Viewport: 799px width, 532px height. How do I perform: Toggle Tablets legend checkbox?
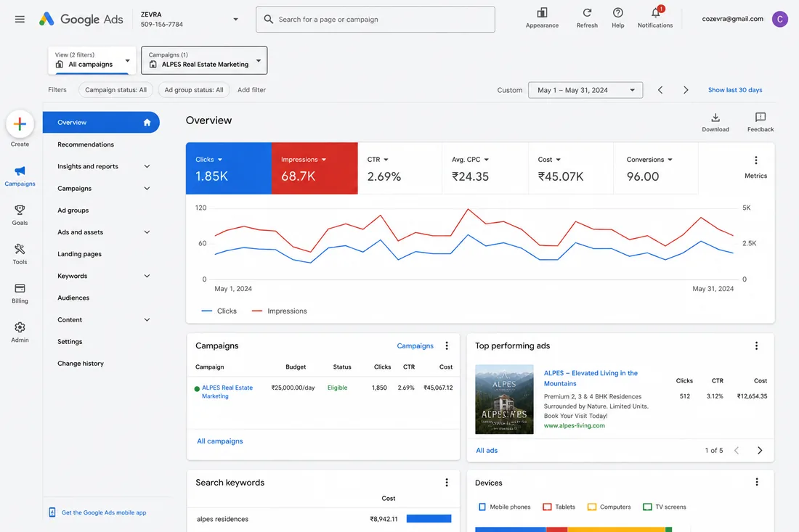click(547, 507)
